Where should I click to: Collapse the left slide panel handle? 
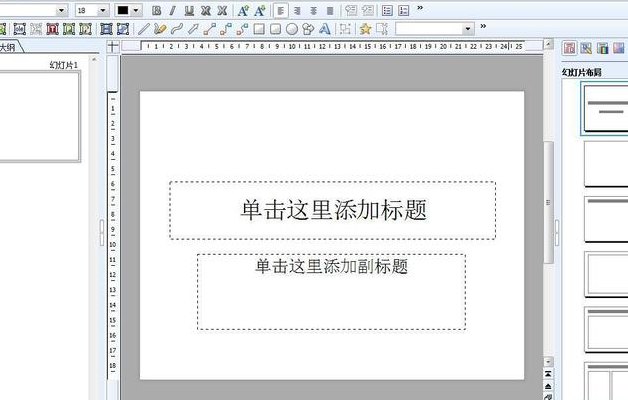pos(102,232)
